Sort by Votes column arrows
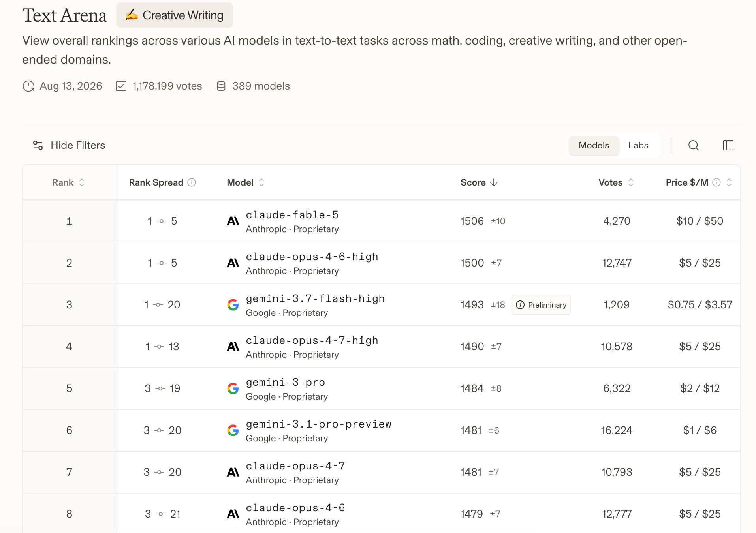Screen dimensions: 756x533 click(x=631, y=182)
